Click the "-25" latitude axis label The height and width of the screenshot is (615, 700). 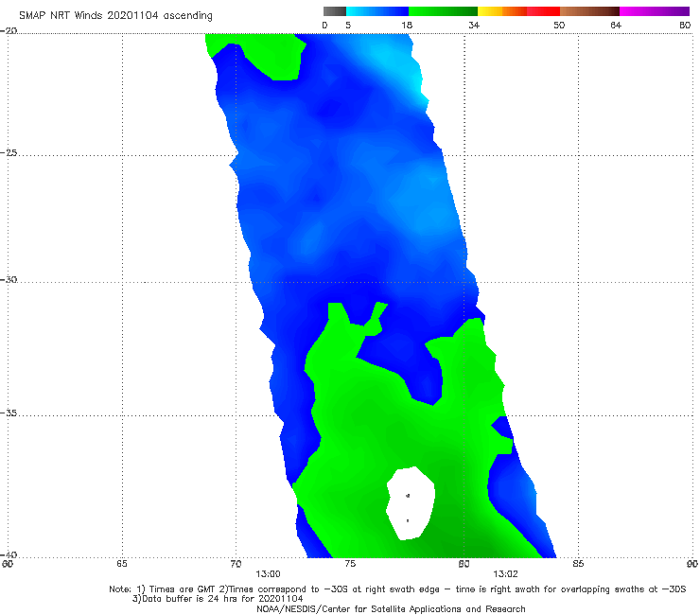point(9,152)
